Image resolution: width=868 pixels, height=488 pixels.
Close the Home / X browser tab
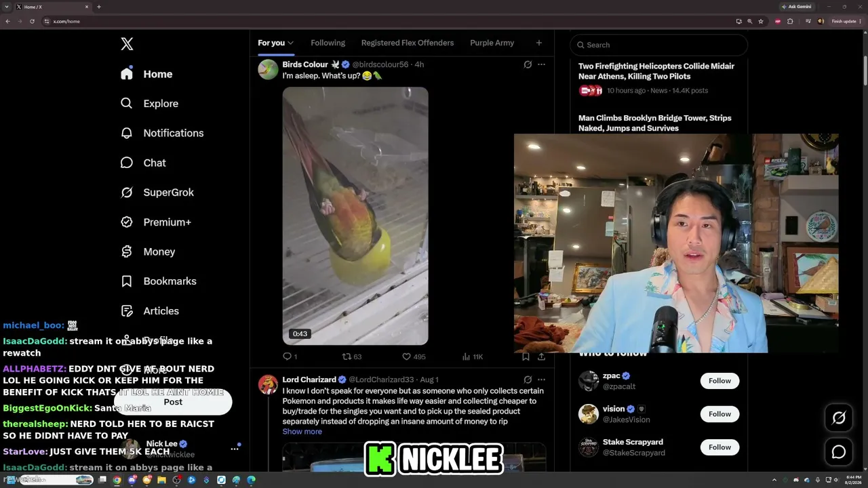point(87,7)
